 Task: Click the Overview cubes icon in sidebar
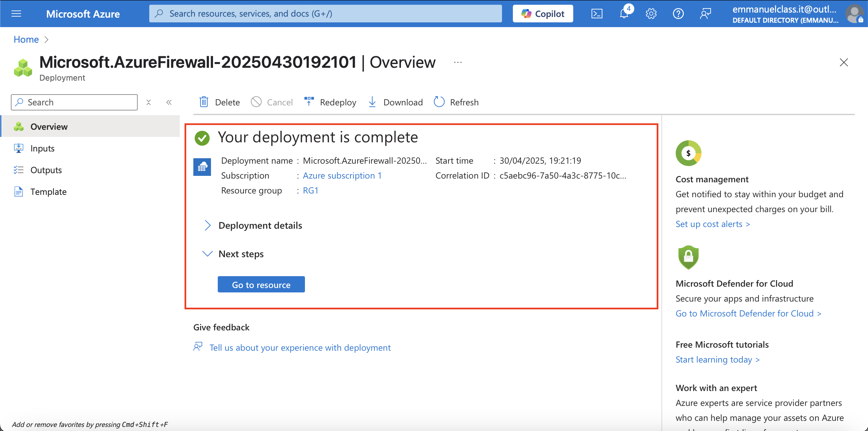[x=19, y=126]
